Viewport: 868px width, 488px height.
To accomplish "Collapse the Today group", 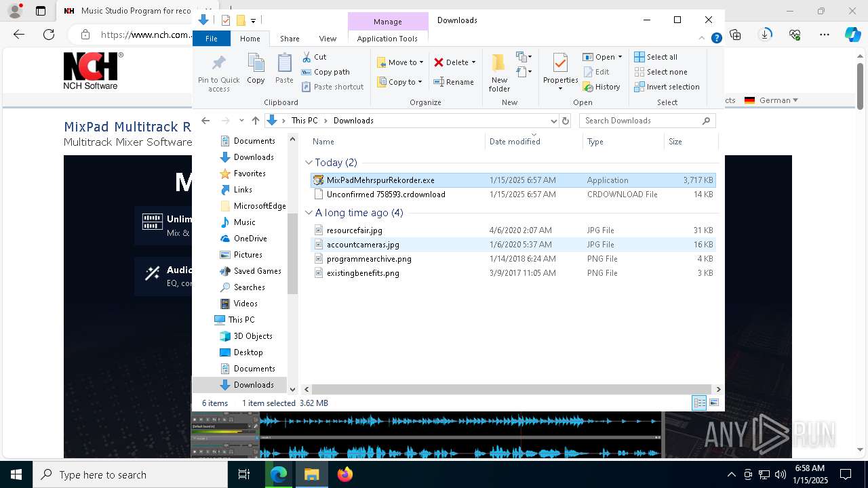I will (309, 163).
